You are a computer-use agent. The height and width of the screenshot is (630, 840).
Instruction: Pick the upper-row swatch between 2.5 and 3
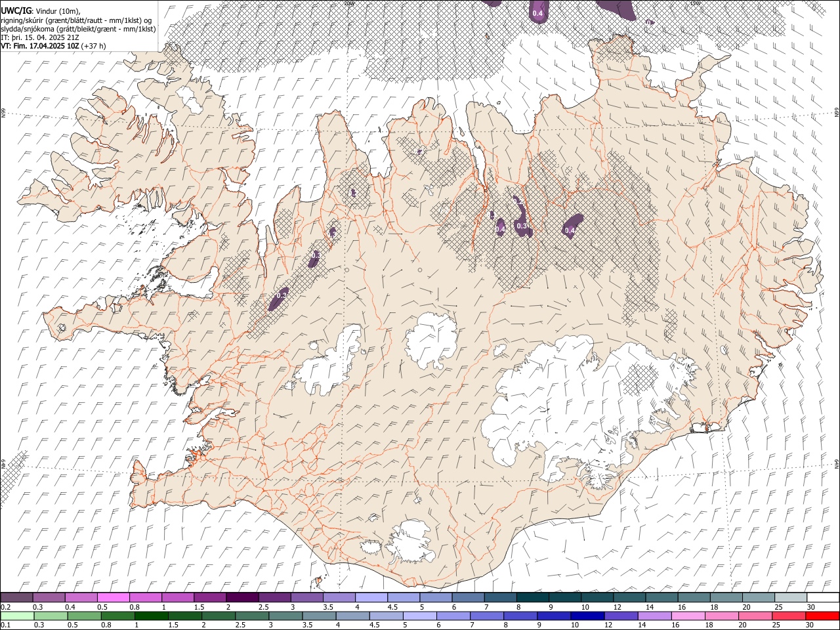click(x=274, y=597)
